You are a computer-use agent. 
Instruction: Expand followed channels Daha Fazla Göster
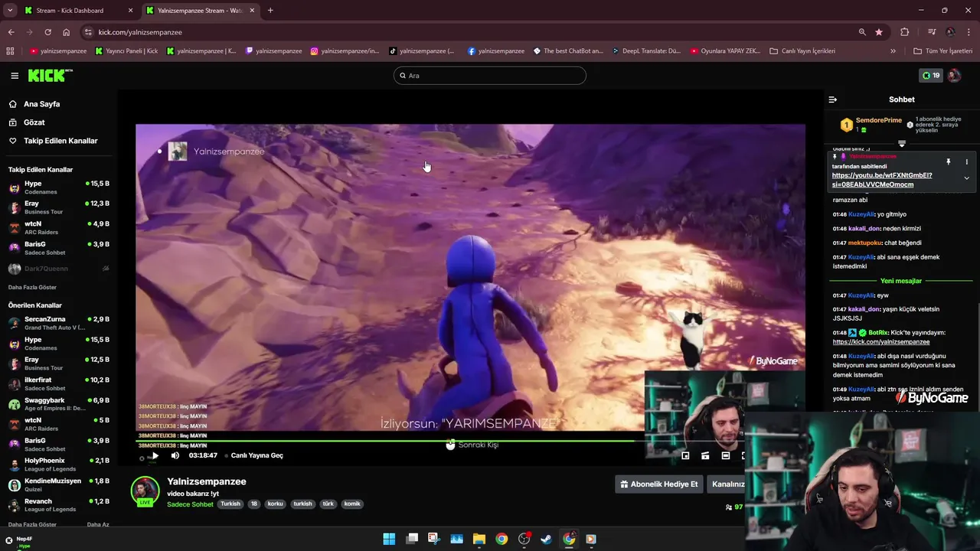pyautogui.click(x=32, y=287)
